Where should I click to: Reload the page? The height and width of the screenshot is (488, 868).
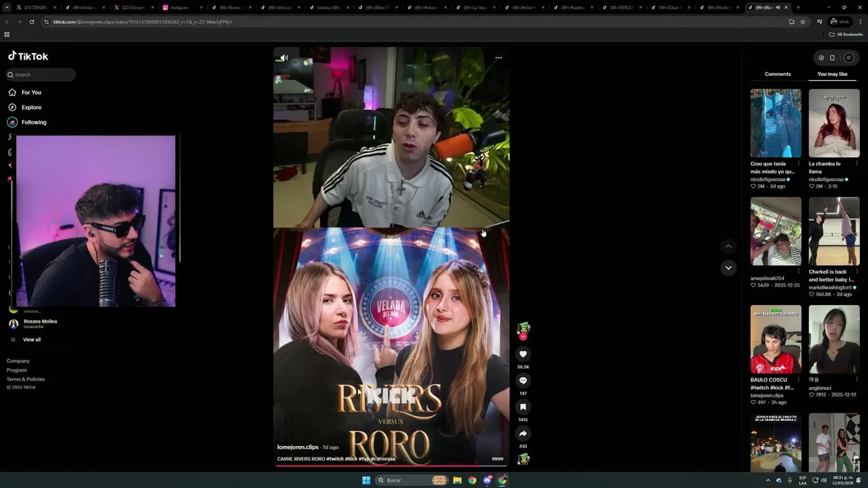[x=31, y=22]
